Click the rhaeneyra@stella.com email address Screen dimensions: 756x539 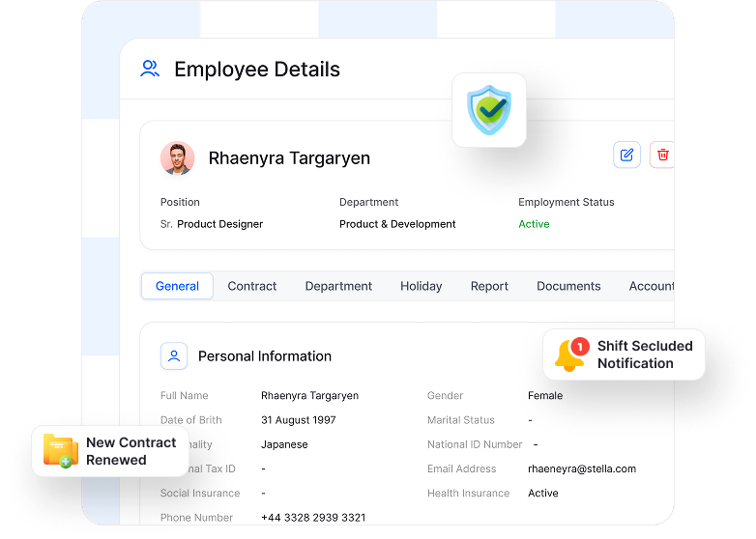point(582,468)
